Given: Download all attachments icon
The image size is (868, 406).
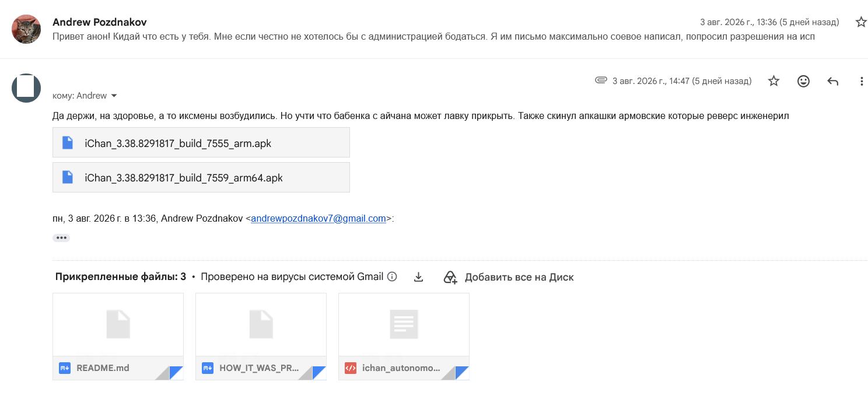Looking at the screenshot, I should 418,277.
